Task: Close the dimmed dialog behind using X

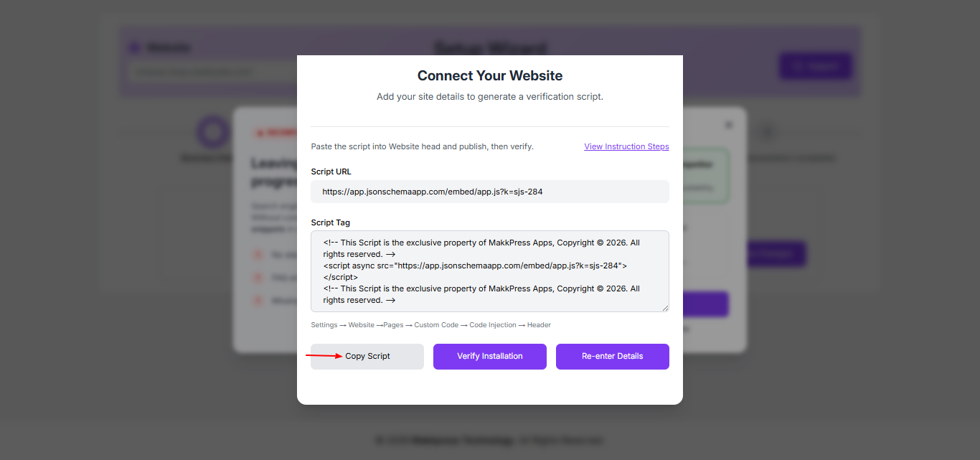Action: coord(729,125)
